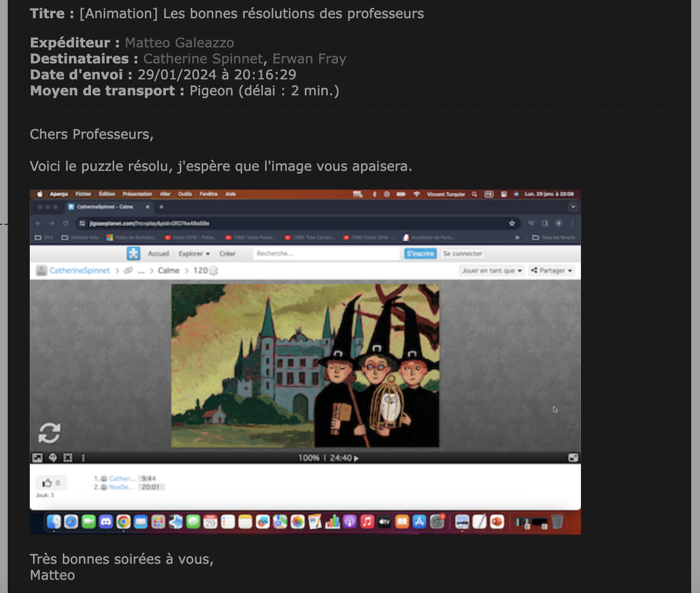
Task: Open recipient Catherine Spinnet's link
Action: (x=203, y=58)
